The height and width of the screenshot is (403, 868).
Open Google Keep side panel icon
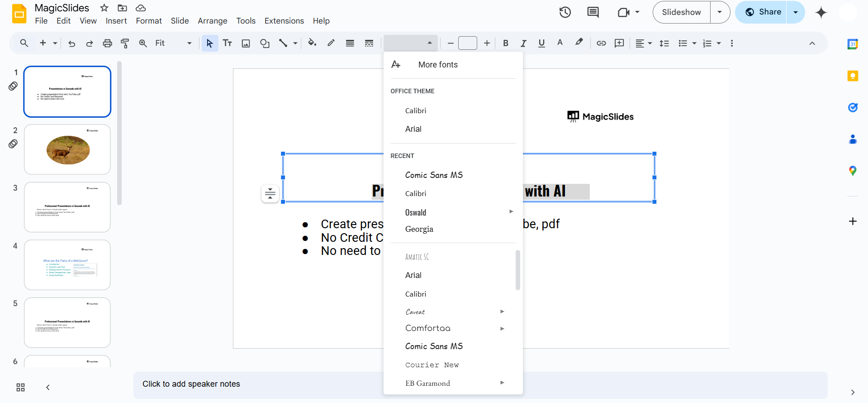pos(853,76)
